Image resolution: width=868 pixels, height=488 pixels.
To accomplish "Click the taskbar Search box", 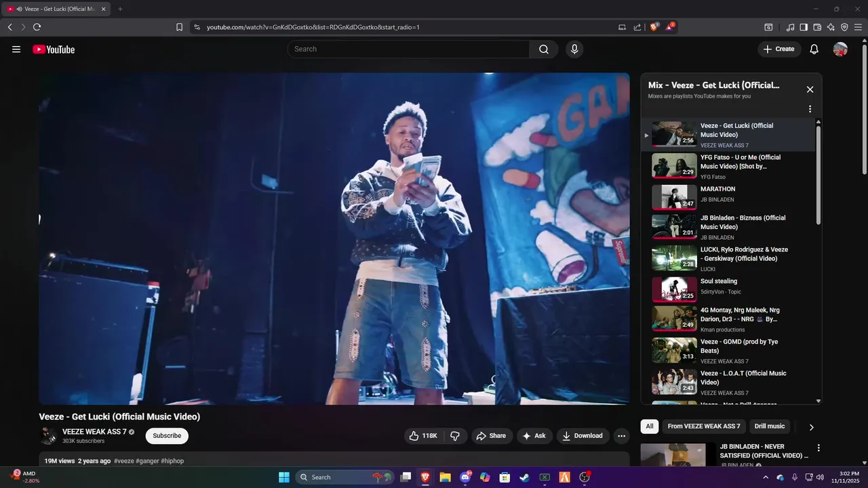I will [345, 477].
